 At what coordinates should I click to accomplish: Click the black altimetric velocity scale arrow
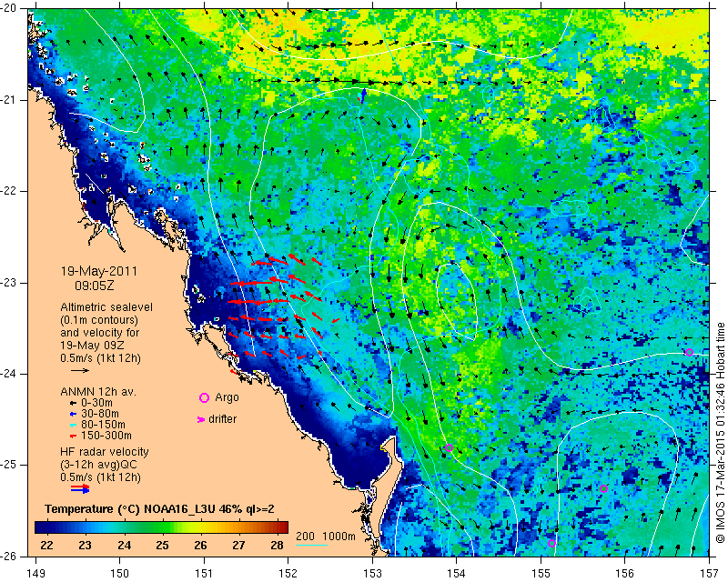pos(80,370)
